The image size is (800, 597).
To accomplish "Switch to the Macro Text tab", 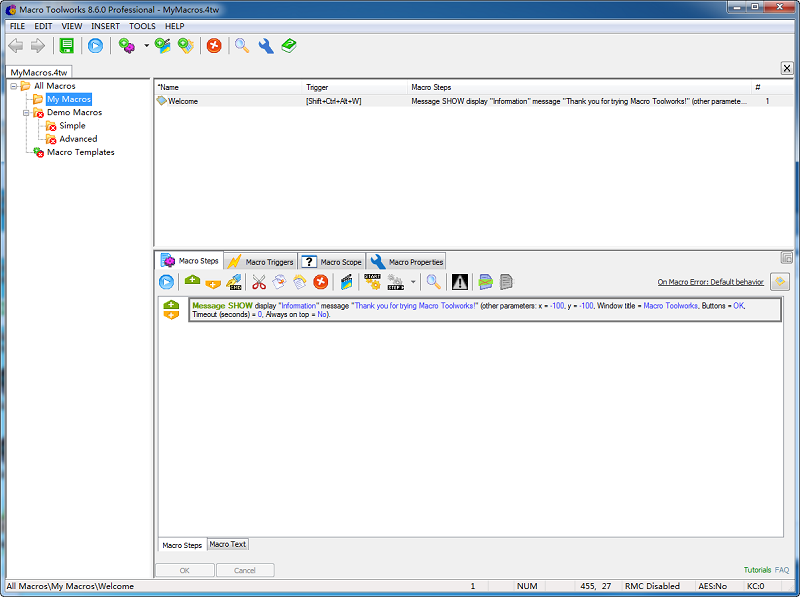I will click(228, 545).
